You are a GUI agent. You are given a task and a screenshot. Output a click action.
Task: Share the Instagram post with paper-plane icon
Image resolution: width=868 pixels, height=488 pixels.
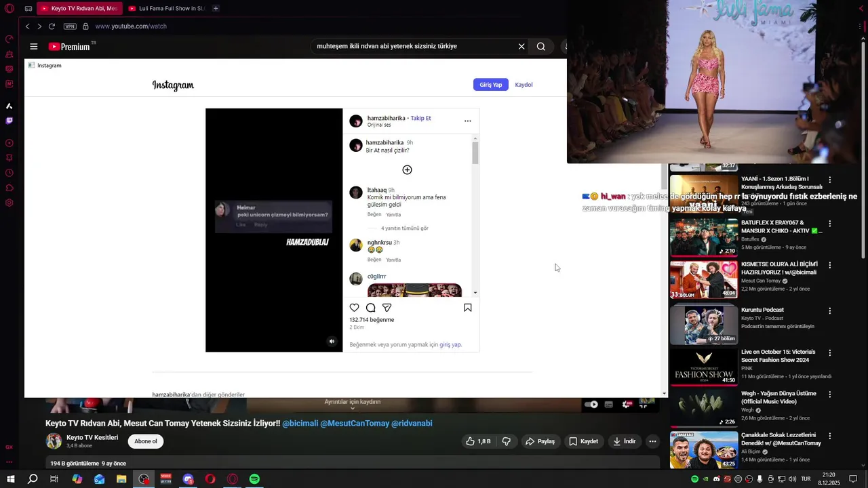click(387, 308)
